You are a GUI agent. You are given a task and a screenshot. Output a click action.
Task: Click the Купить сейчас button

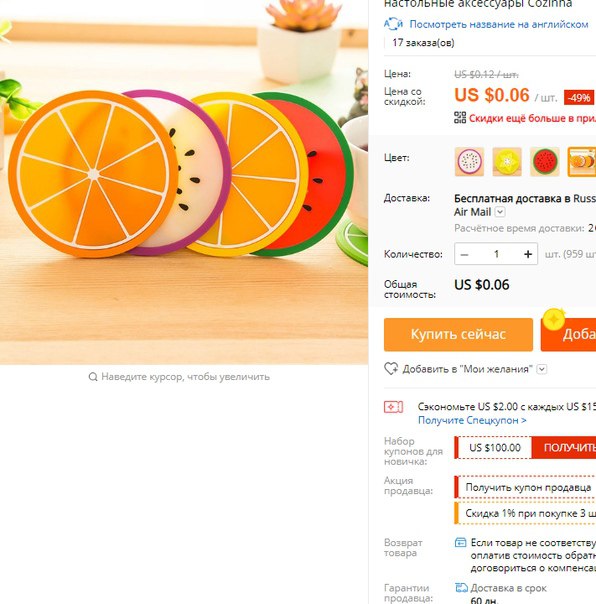click(458, 334)
